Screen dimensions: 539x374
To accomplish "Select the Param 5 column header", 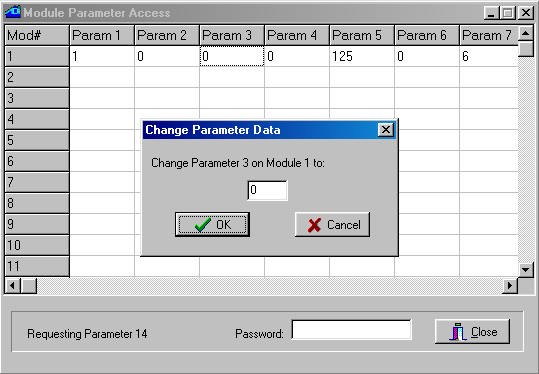I will (362, 35).
